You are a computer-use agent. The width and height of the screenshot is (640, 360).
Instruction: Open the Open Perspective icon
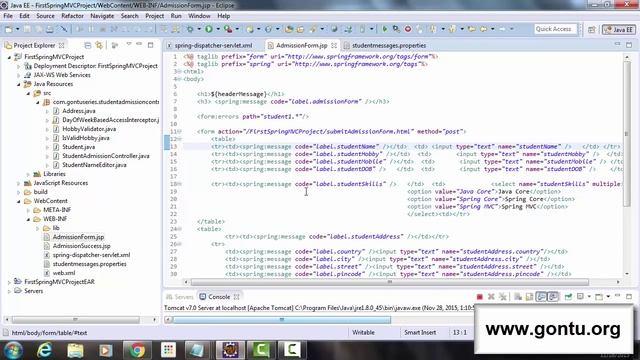[x=591, y=29]
